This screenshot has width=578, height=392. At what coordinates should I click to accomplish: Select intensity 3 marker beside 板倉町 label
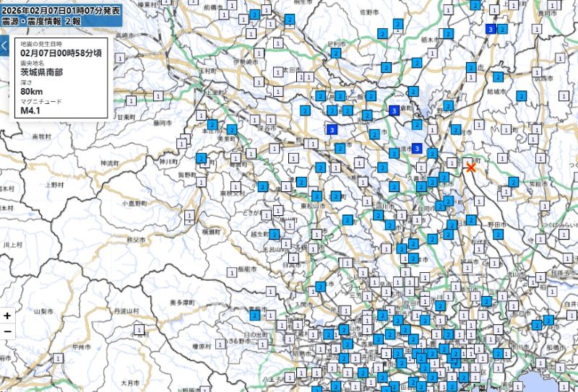point(394,110)
